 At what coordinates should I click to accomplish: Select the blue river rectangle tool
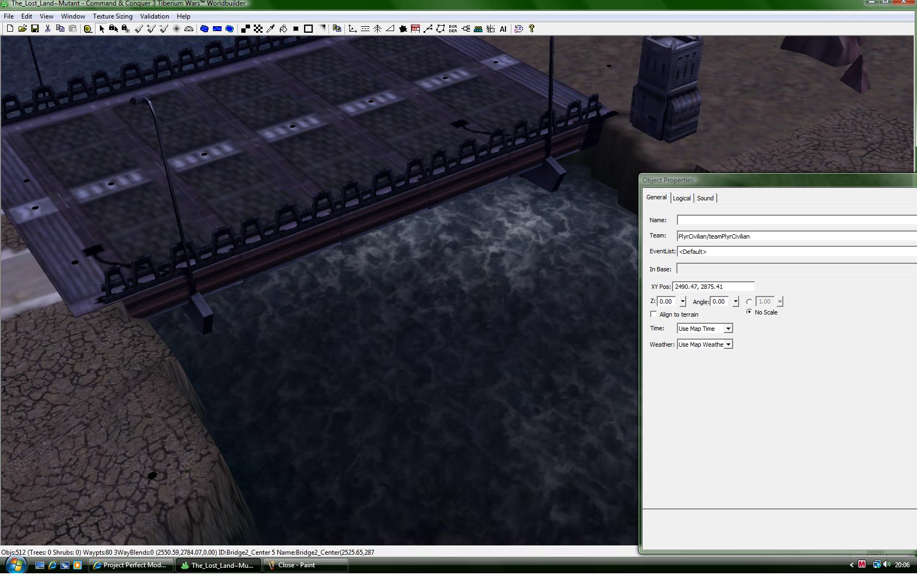tap(217, 28)
